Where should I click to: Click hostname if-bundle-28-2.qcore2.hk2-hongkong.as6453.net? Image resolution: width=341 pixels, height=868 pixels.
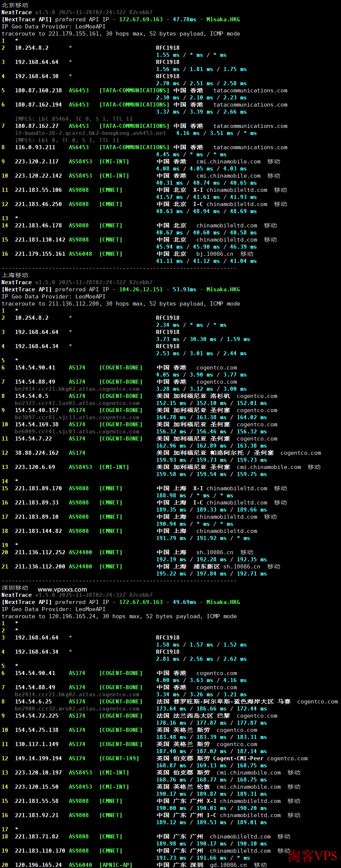click(90, 133)
